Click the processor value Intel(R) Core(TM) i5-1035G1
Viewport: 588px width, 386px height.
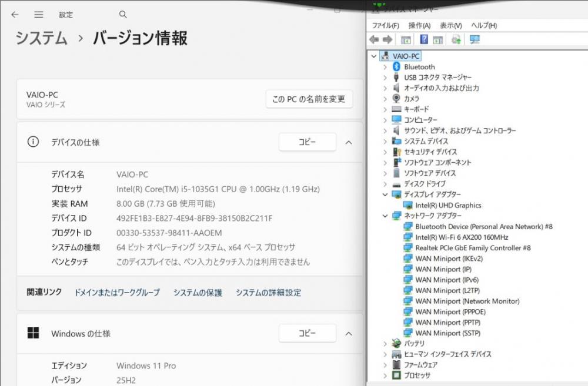coord(218,189)
